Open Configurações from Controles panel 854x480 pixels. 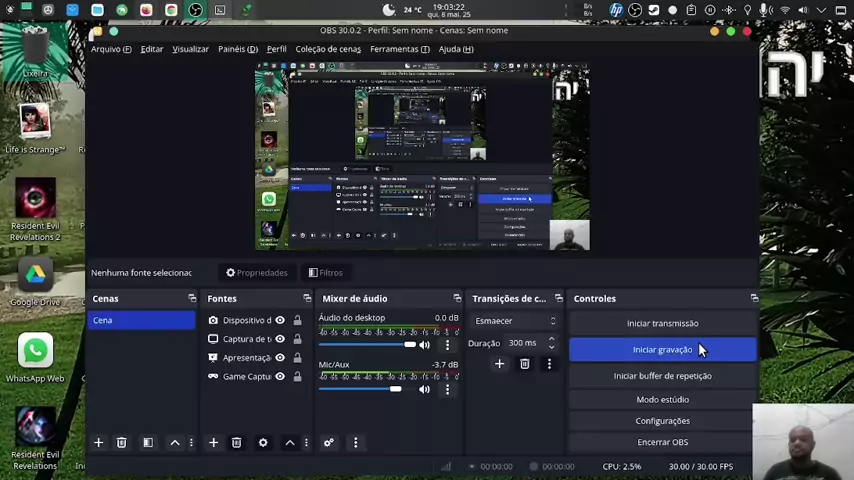662,421
